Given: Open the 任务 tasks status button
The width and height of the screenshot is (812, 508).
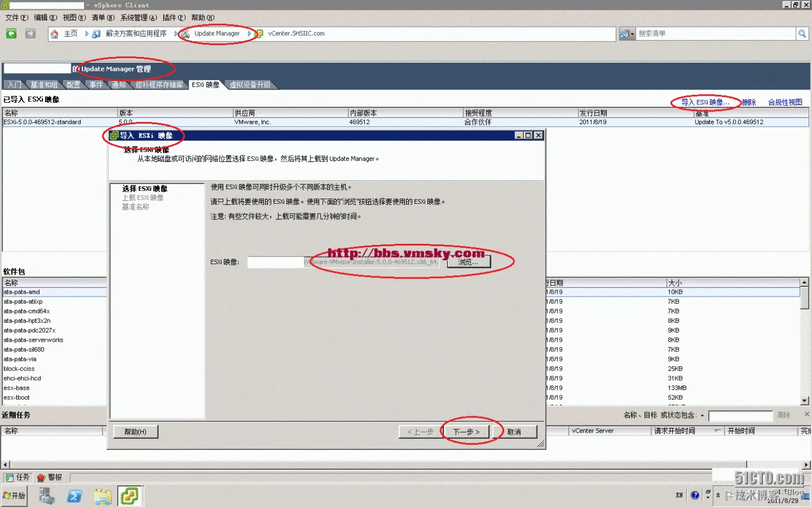Looking at the screenshot, I should pos(17,477).
